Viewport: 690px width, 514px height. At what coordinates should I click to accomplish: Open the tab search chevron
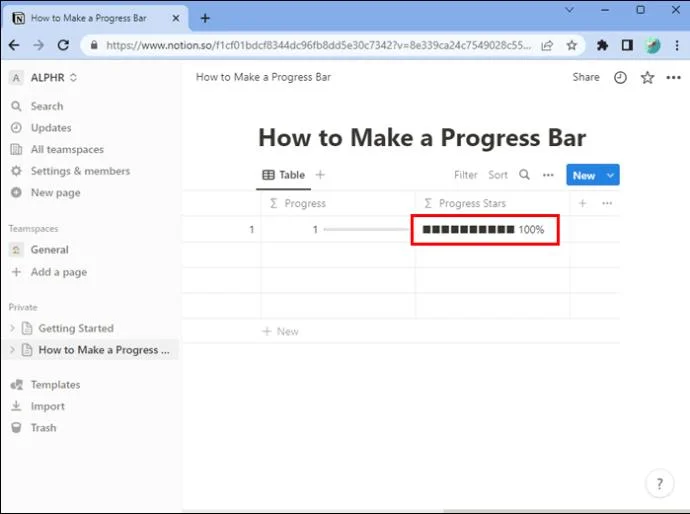[x=569, y=10]
